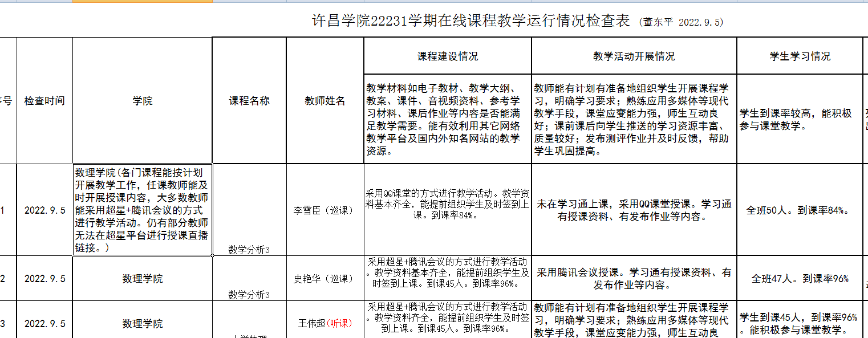Click teacher cell 史艳华（巡课）
Viewport: 868px width, 338px height.
click(x=325, y=279)
